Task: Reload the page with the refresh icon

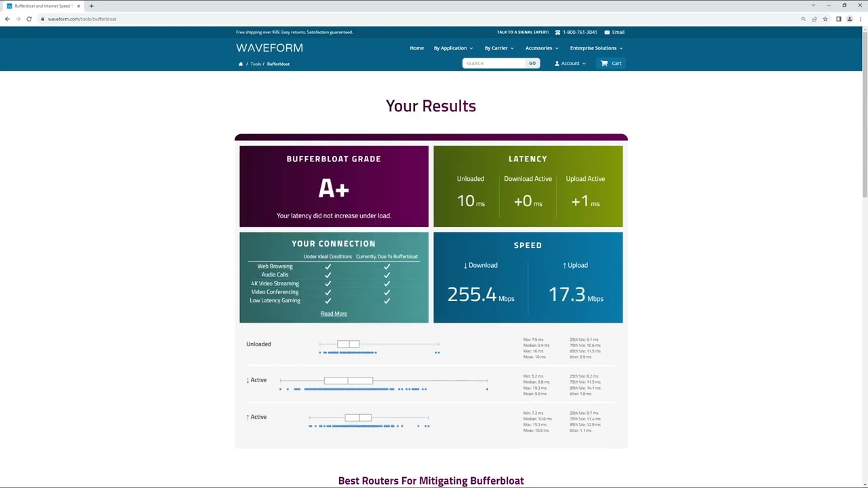Action: 29,19
